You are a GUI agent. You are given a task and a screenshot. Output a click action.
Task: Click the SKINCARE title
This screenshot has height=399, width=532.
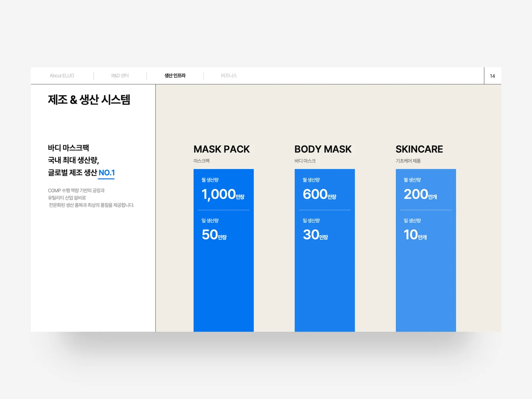tap(419, 149)
